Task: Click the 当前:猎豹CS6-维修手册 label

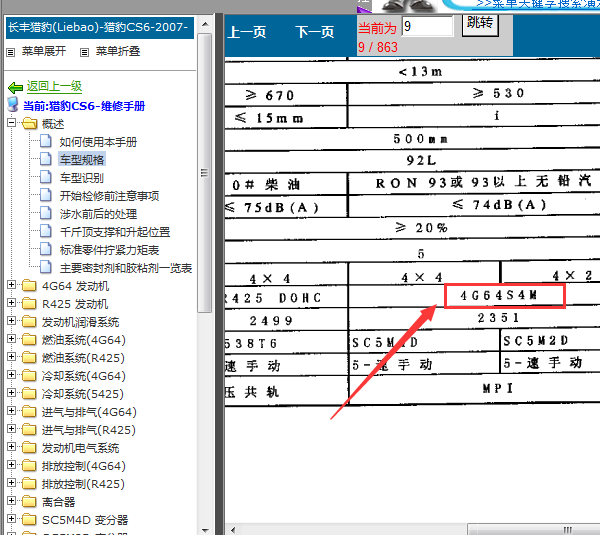Action: [84, 106]
